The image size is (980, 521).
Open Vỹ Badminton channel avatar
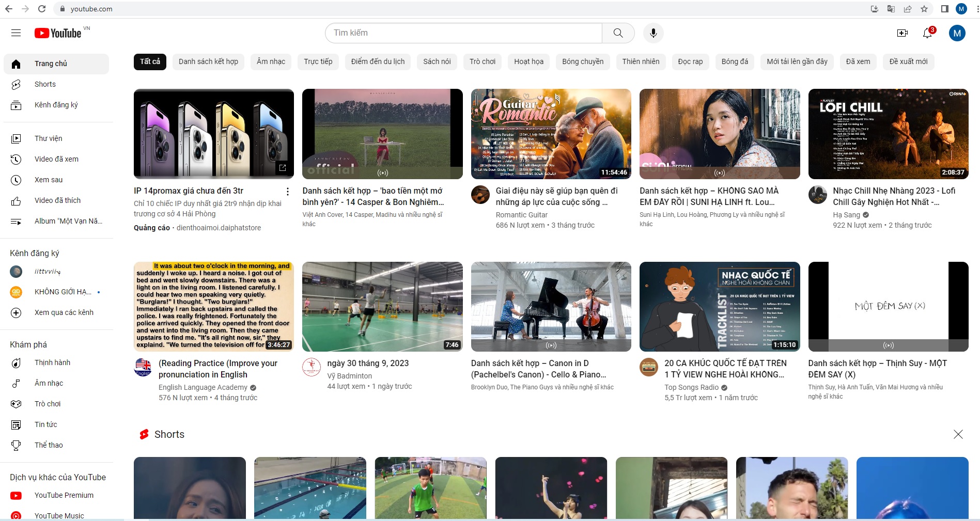point(312,367)
